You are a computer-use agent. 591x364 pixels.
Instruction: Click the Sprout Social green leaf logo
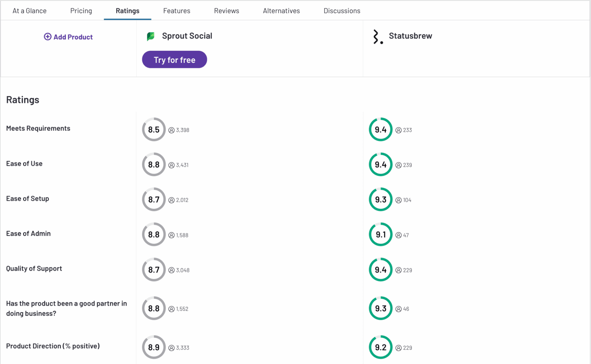[151, 36]
